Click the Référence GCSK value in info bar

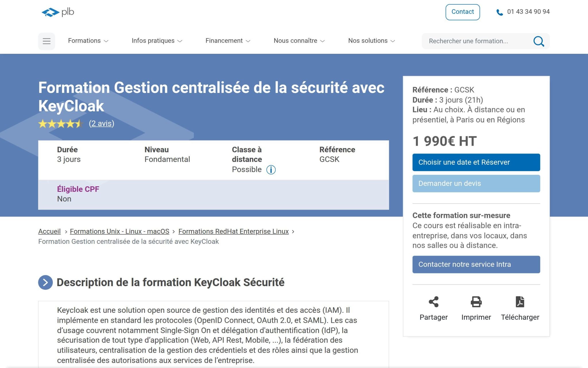[x=329, y=159]
